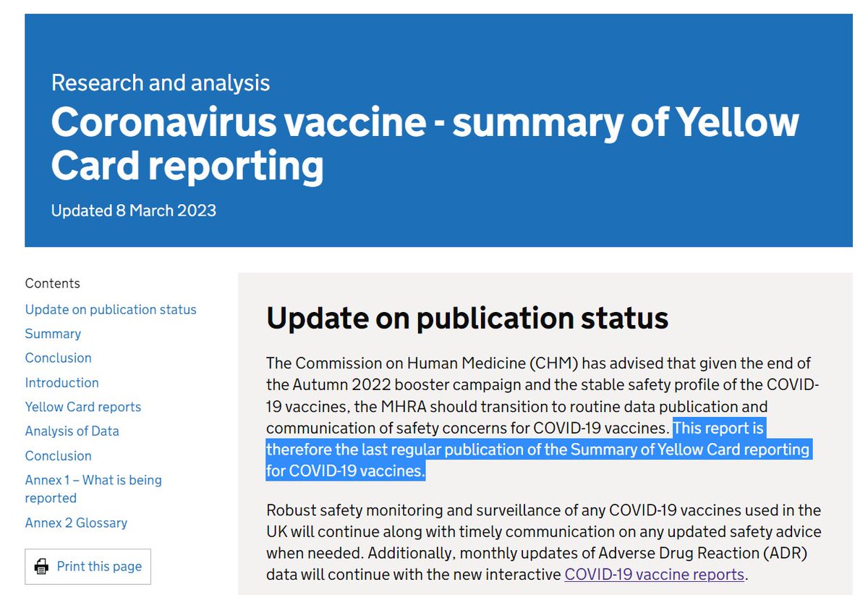Click the Contents sidebar heading
Viewport: 868px width, 595px height.
(x=52, y=284)
